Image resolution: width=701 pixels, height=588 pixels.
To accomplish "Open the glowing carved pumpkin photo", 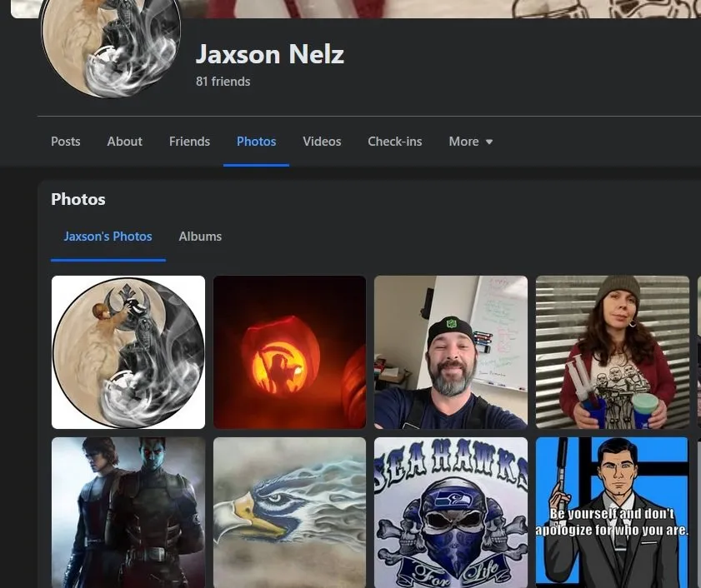I will (x=289, y=352).
